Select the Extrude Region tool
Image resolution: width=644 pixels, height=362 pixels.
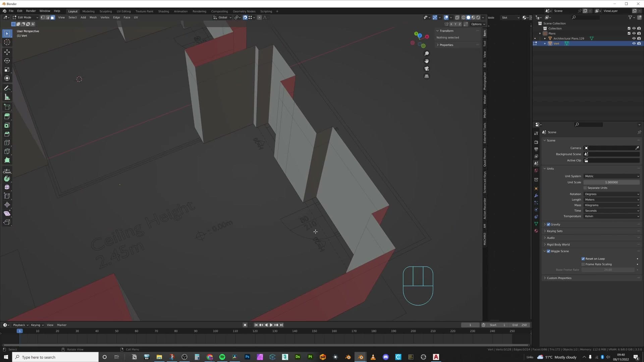coord(7,116)
